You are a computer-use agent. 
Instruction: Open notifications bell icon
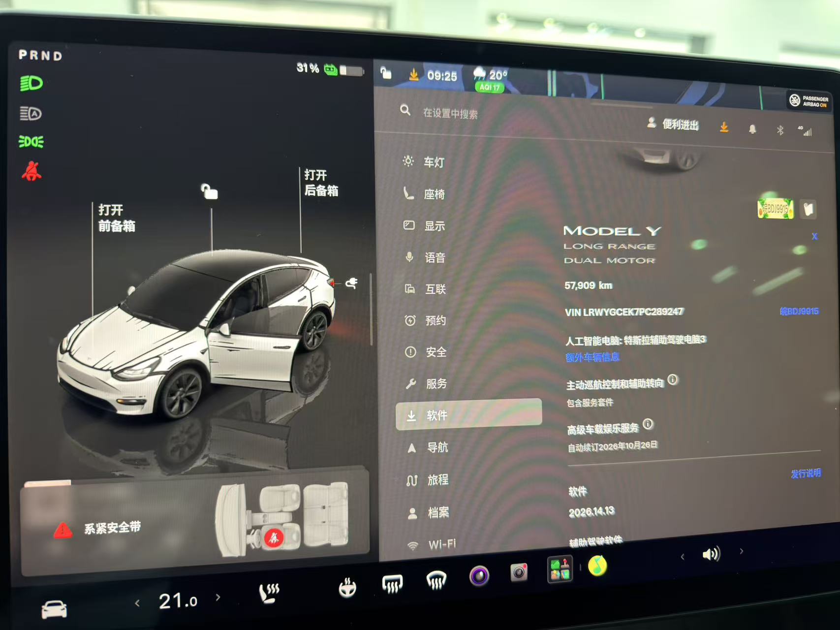[752, 129]
